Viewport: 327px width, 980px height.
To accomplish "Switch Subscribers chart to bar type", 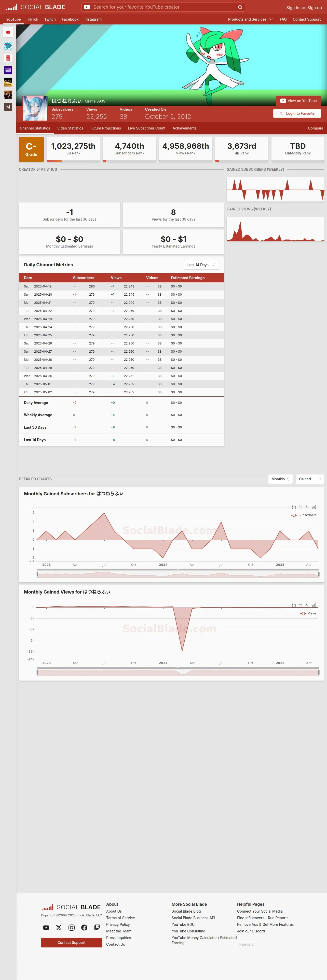I will coord(314,508).
